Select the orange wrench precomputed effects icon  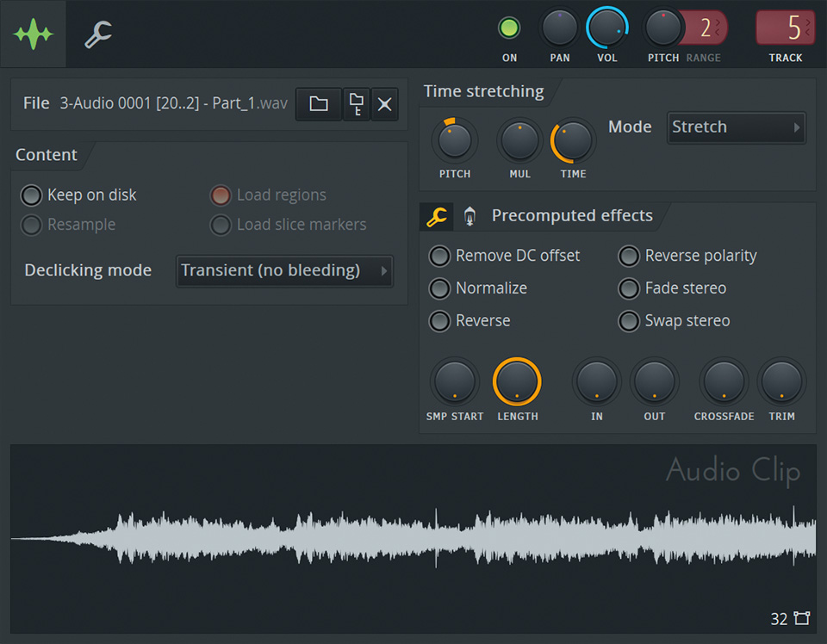437,217
